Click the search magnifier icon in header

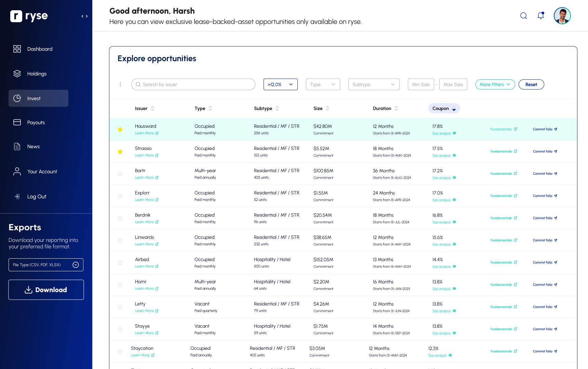[523, 16]
